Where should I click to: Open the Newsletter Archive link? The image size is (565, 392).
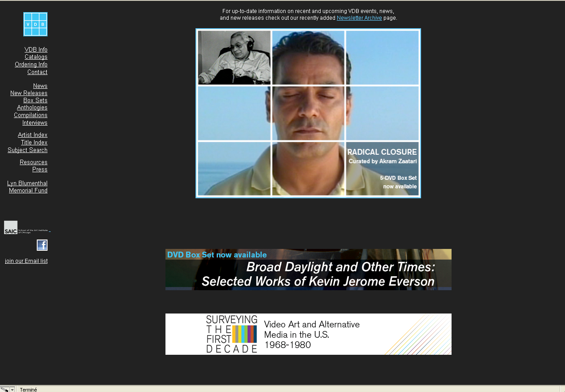coord(359,18)
